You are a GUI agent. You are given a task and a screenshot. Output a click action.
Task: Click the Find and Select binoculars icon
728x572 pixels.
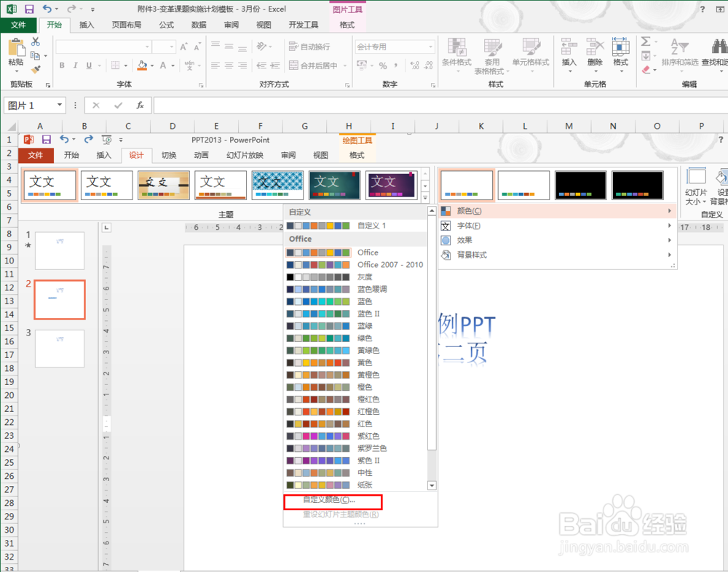719,47
